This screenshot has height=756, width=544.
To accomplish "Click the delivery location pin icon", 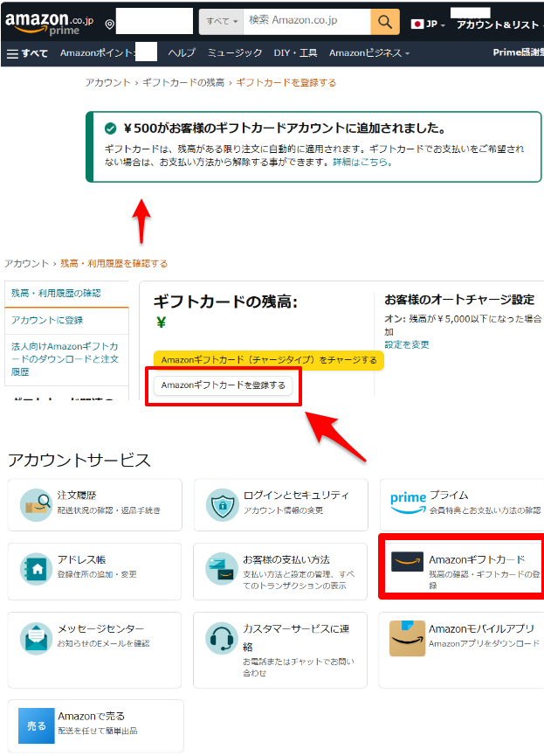I will (x=109, y=24).
